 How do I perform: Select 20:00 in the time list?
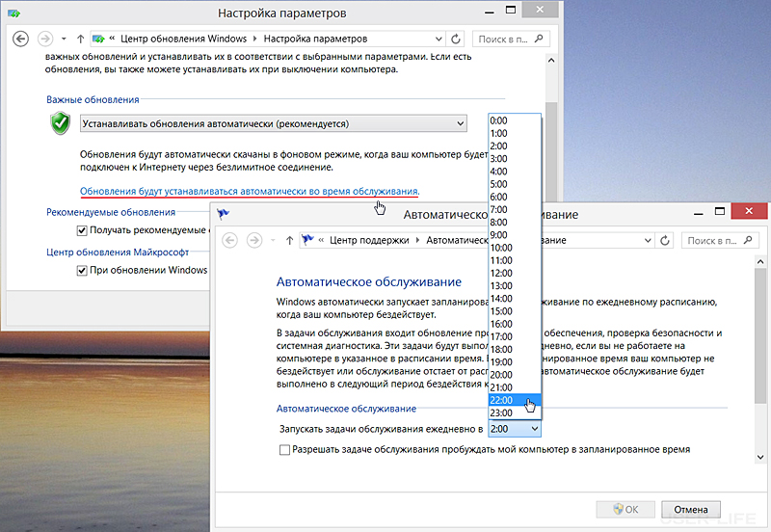tap(515, 375)
